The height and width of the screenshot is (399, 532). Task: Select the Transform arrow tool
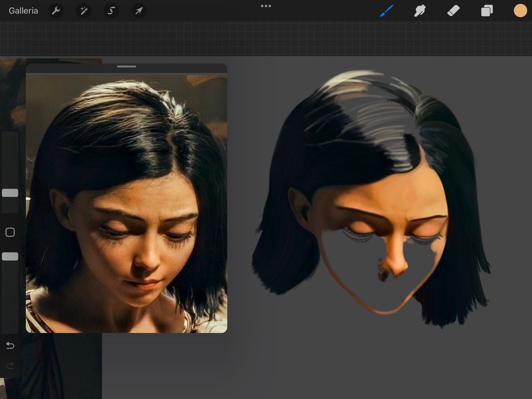(139, 11)
